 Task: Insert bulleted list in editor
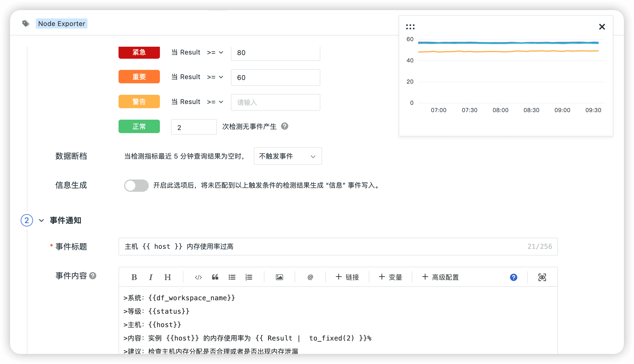(232, 277)
